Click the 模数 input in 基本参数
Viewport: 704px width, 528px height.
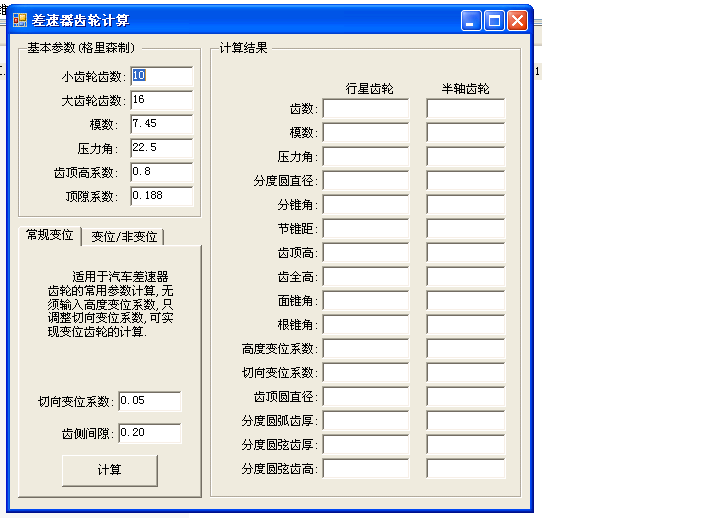(x=162, y=124)
